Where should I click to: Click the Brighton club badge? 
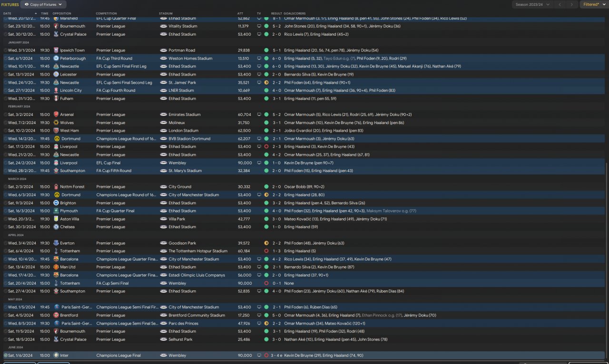(x=56, y=203)
